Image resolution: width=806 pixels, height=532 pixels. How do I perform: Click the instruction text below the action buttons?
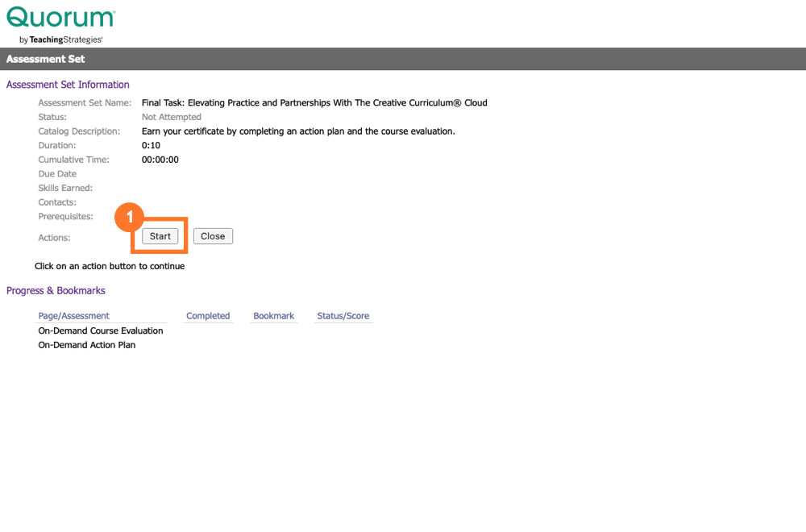110,265
